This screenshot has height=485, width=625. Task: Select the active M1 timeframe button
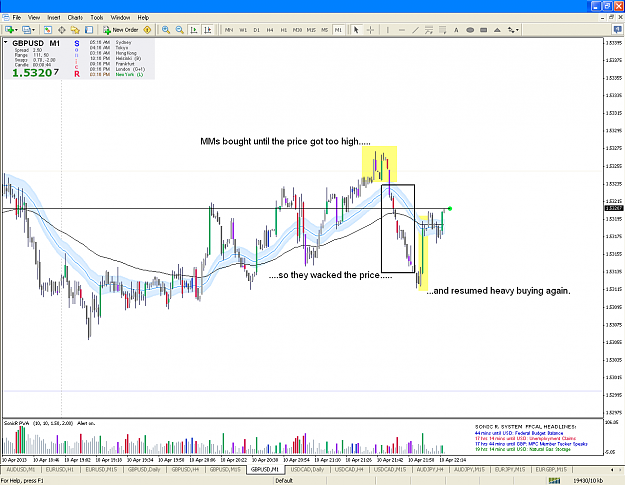click(x=338, y=30)
